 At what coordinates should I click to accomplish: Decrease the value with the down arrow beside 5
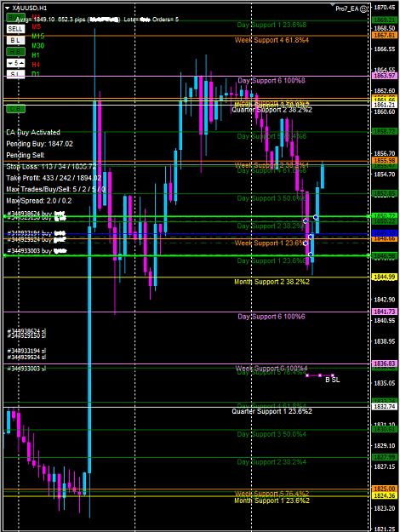[10, 63]
